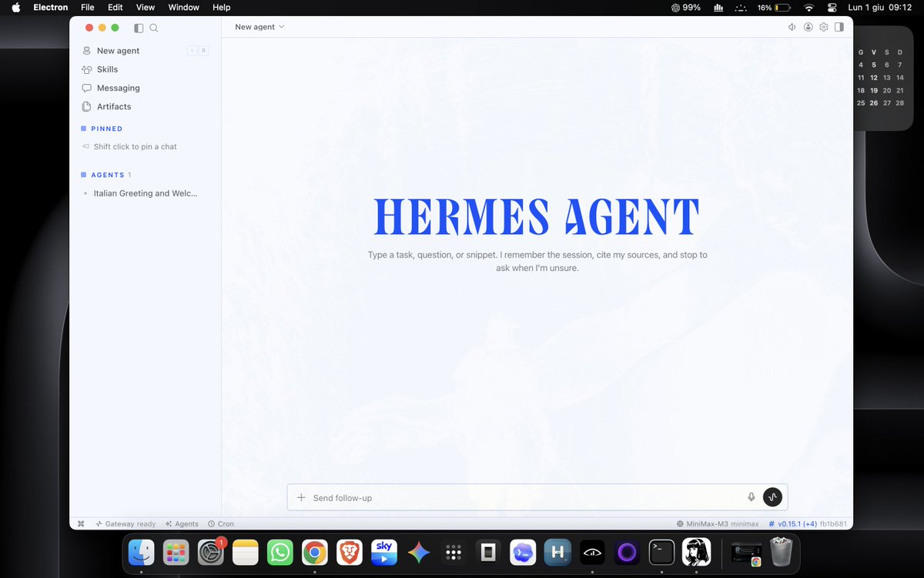
Task: Open the Skills section
Action: pyautogui.click(x=145, y=69)
